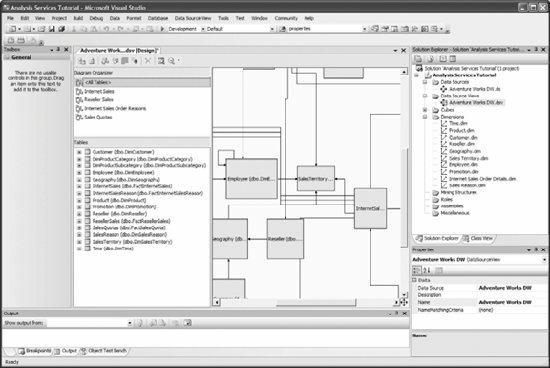
Task: Click the Save icon in main toolbar
Action: 52,29
